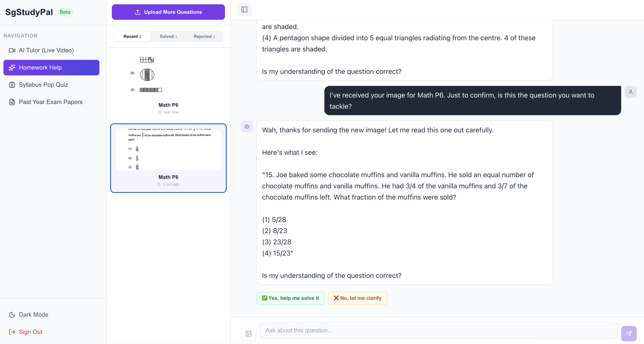This screenshot has width=644, height=344.
Task: Click "Yes, help me solve it"
Action: pos(290,298)
